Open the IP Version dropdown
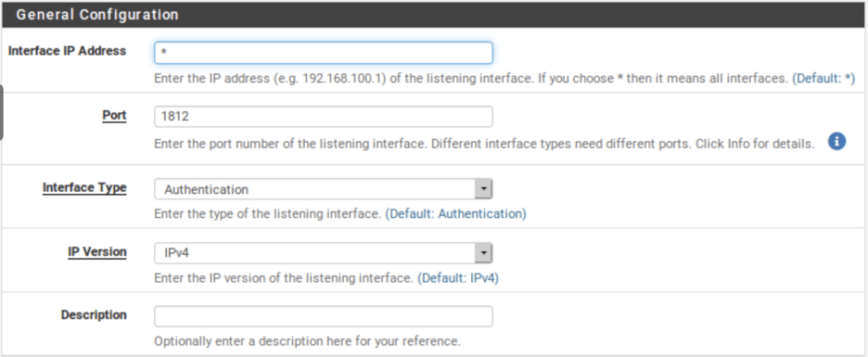This screenshot has width=868, height=357. pos(324,253)
